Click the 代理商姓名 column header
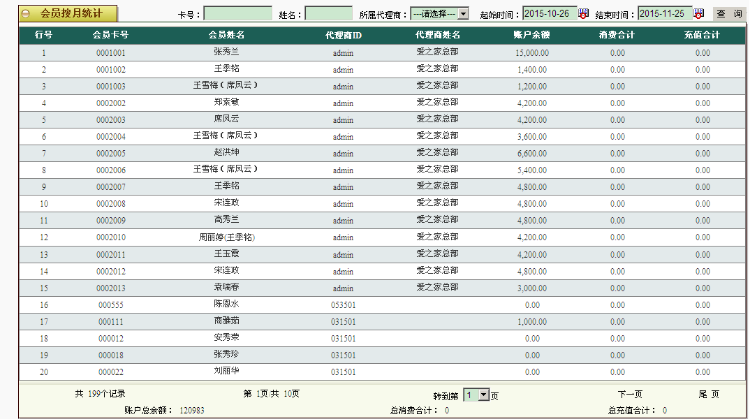 (437, 35)
